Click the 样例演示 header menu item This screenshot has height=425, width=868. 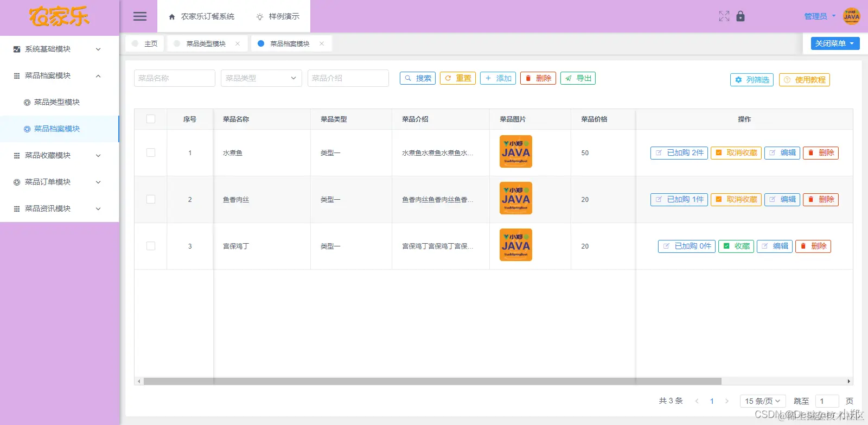tap(278, 16)
